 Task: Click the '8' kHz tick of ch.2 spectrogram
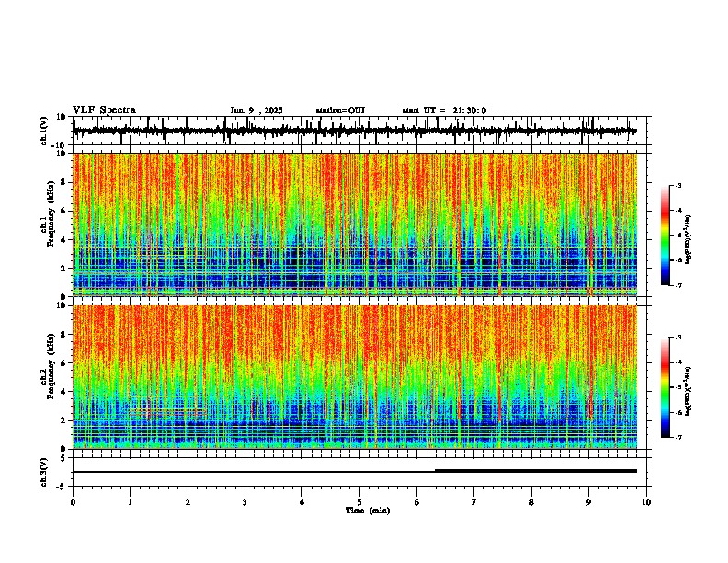coord(63,335)
